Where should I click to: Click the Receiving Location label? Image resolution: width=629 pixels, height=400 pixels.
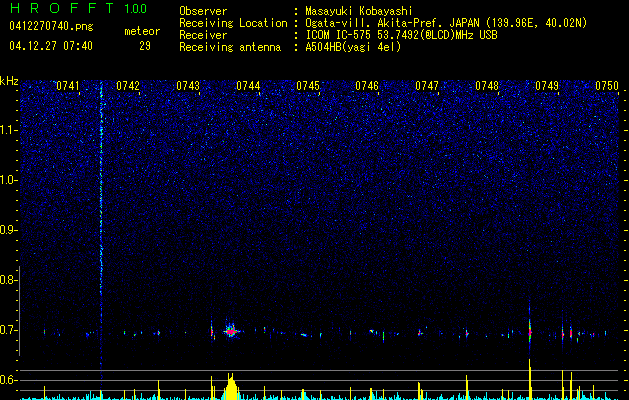[233, 23]
